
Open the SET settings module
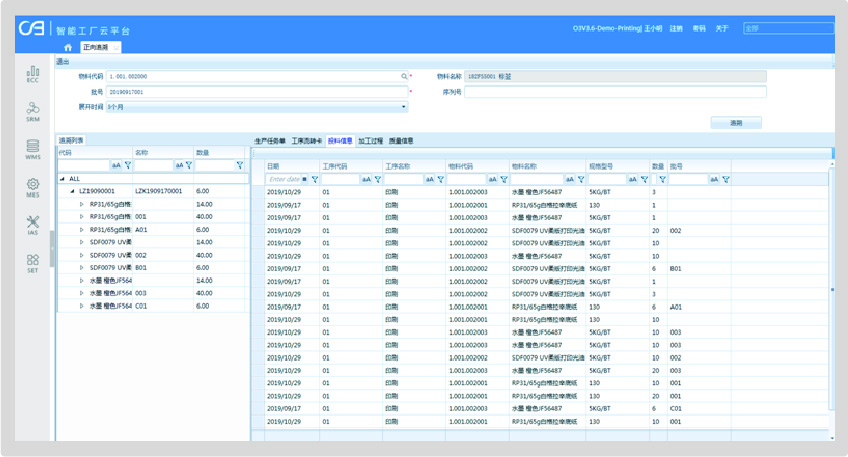pos(33,263)
